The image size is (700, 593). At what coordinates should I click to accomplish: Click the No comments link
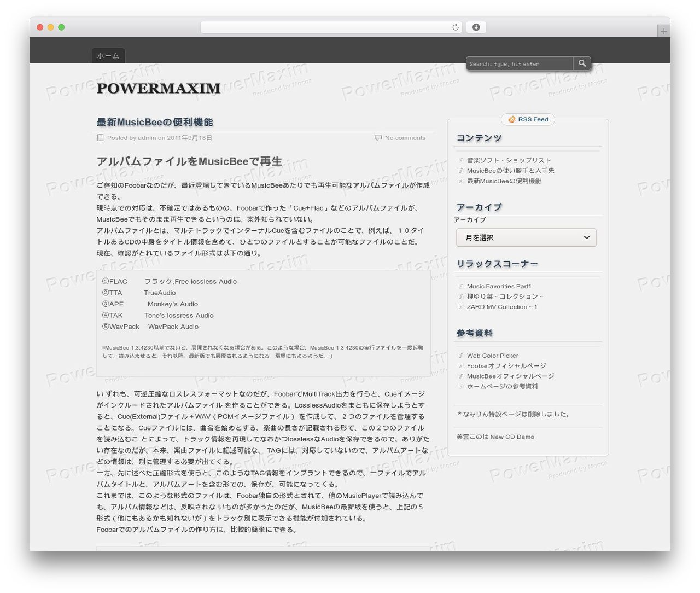pyautogui.click(x=405, y=138)
